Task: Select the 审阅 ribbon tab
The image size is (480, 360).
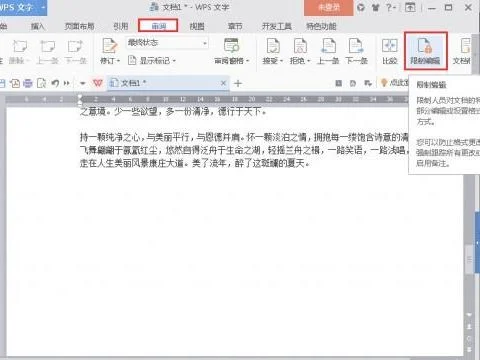Action: tap(158, 26)
